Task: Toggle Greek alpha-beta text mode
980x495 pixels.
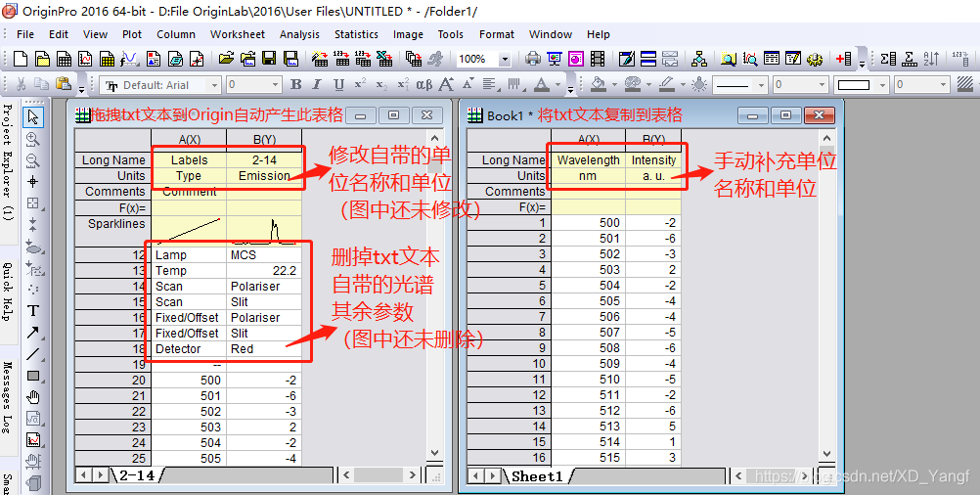Action: click(x=423, y=84)
